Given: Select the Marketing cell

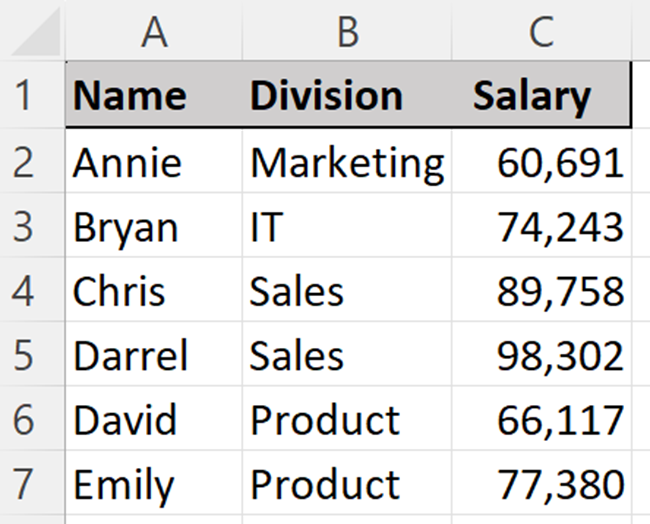Looking at the screenshot, I should pos(347,160).
